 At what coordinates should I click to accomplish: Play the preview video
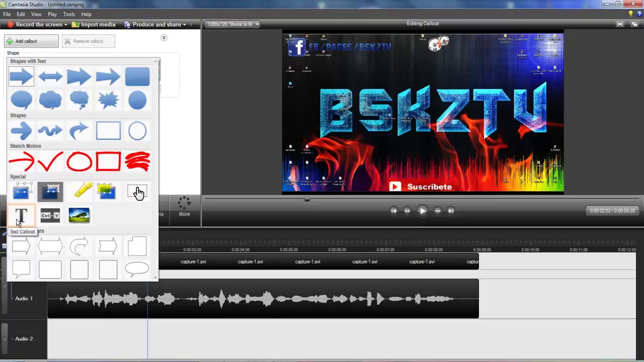[422, 211]
